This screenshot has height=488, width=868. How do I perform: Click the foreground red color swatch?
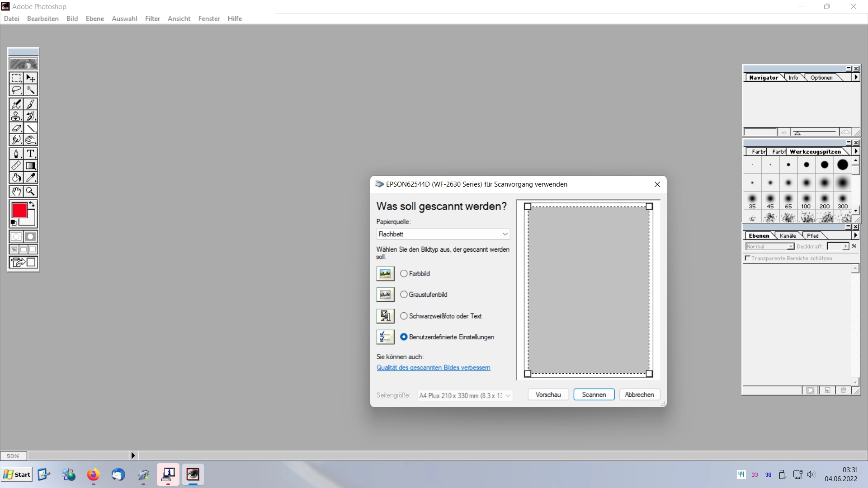tap(19, 210)
